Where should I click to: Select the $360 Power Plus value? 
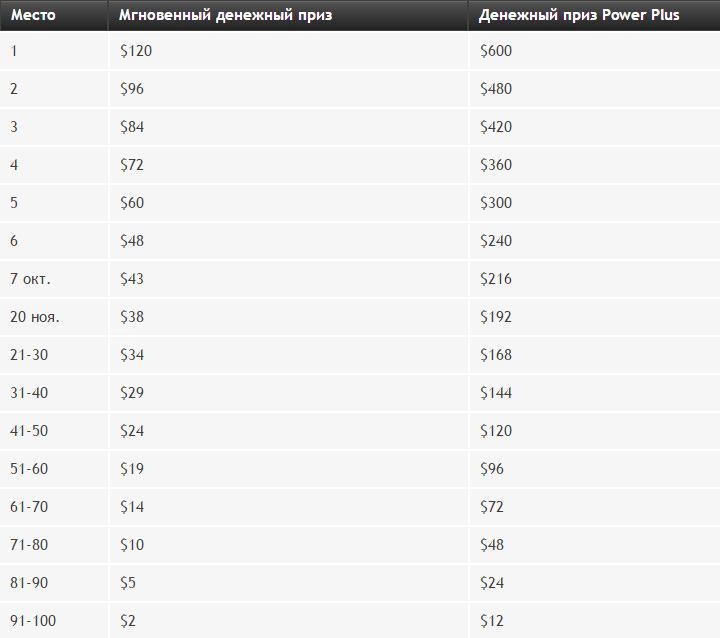pos(496,164)
